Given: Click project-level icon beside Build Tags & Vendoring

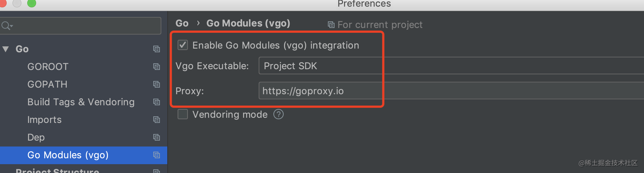Looking at the screenshot, I should (157, 102).
